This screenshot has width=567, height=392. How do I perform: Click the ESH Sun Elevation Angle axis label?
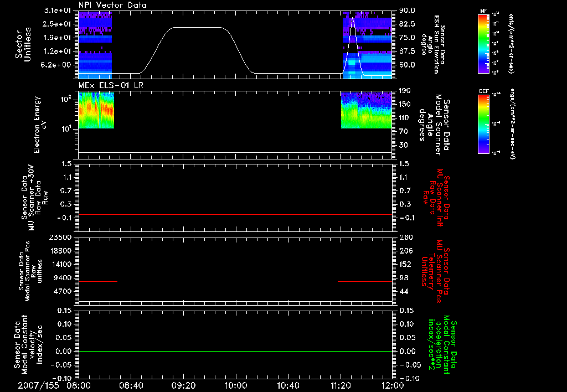433,44
